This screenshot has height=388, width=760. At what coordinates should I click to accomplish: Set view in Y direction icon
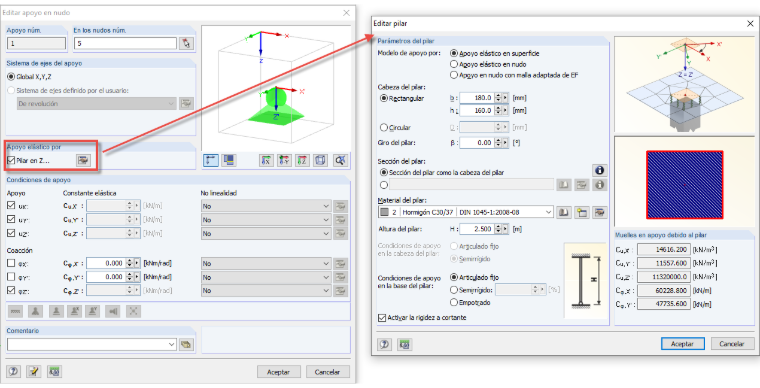click(284, 160)
